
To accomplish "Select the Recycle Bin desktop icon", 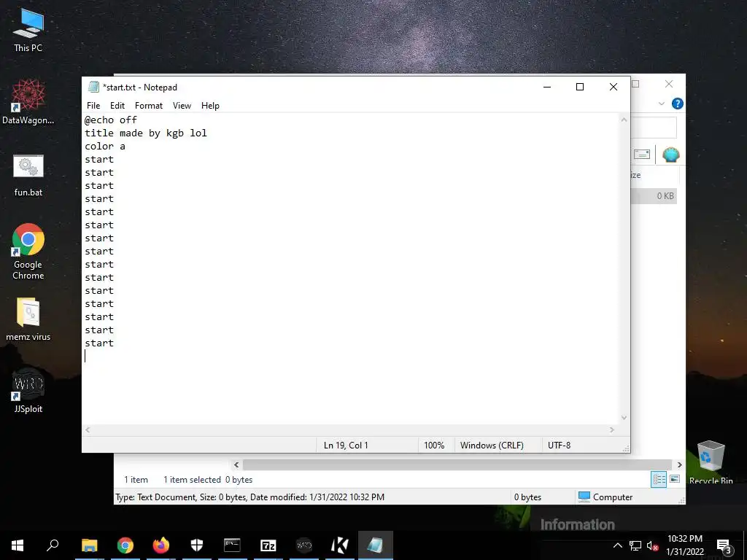I will (x=711, y=461).
